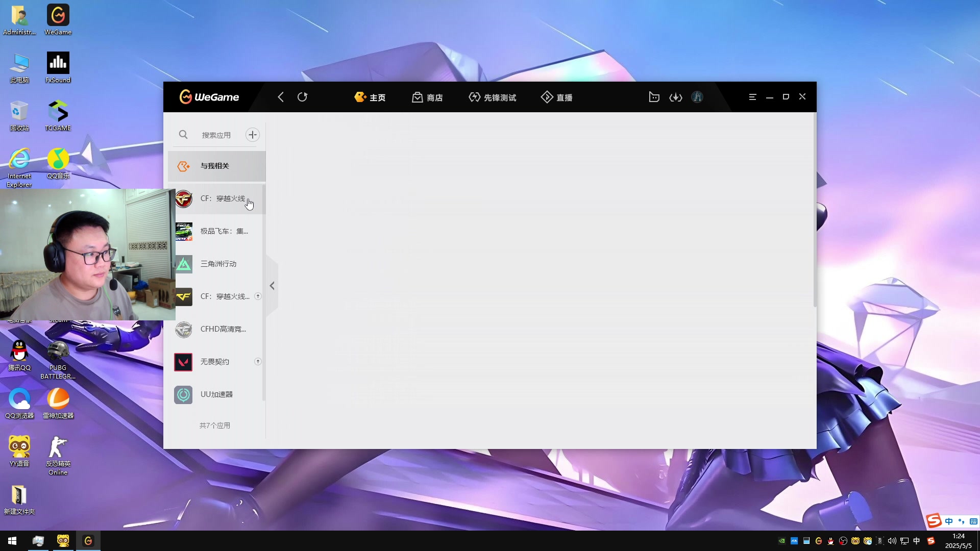Open the WeGame hamburger menu
The width and height of the screenshot is (980, 551).
(x=752, y=97)
